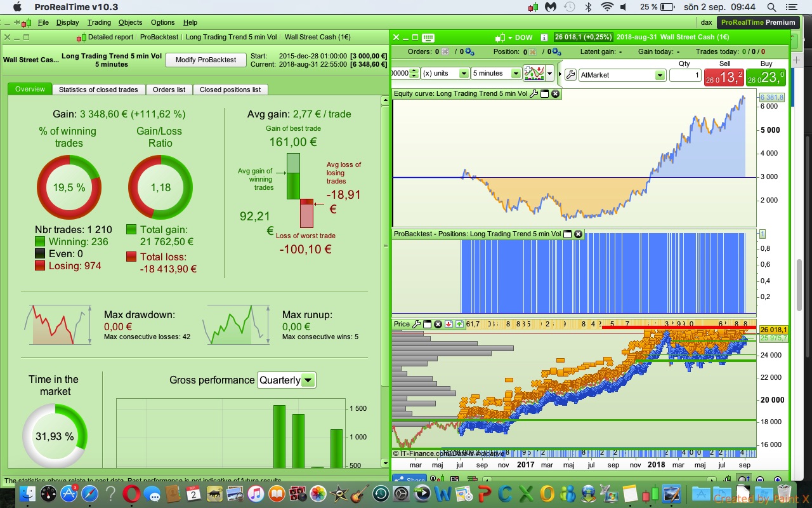
Task: Switch to Closed positions list tab
Action: coord(230,90)
